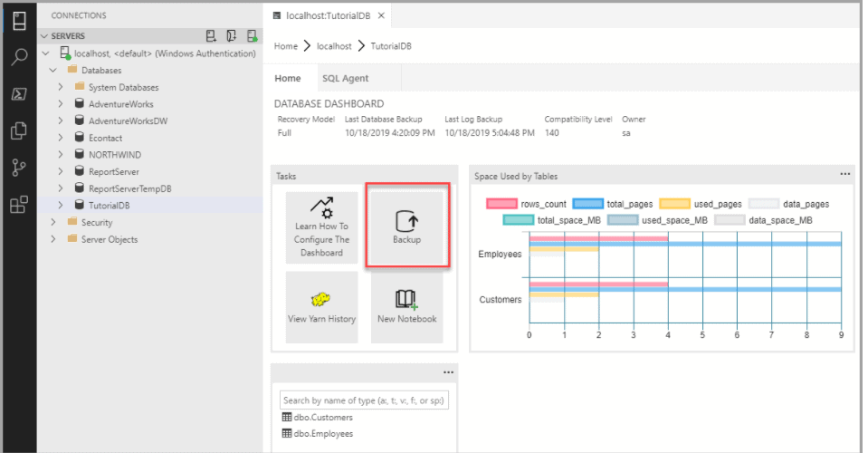Toggle the used_pages legend series

coord(675,204)
